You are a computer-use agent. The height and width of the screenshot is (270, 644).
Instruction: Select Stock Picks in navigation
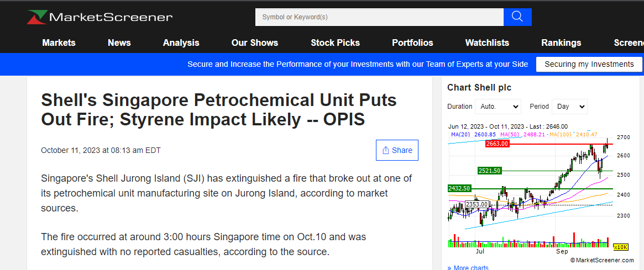(335, 43)
